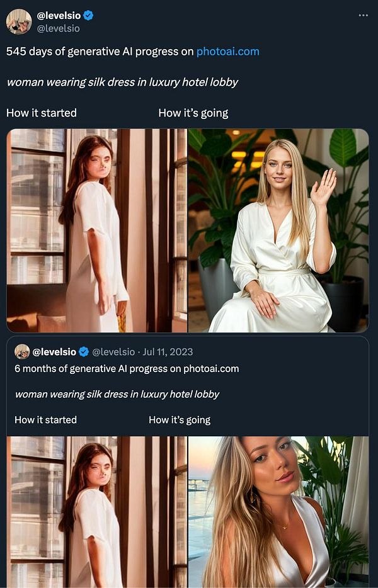Click the grey @levelsio handle below the name
The height and width of the screenshot is (588, 378).
(x=59, y=28)
